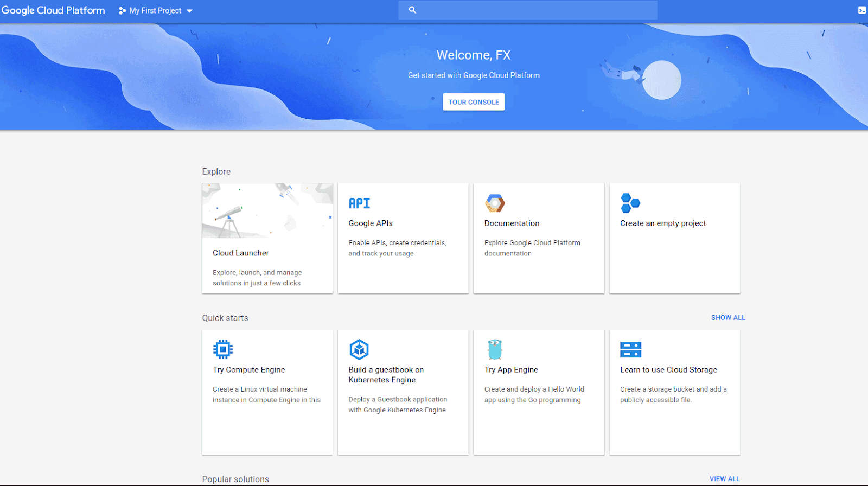The image size is (868, 486).
Task: Click the App Engine Go gopher icon
Action: 495,350
